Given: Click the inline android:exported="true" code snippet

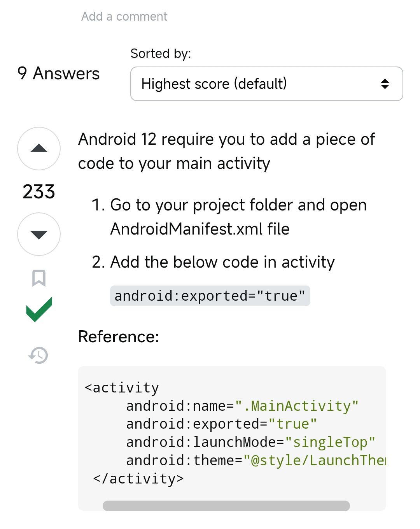Looking at the screenshot, I should click(x=210, y=296).
